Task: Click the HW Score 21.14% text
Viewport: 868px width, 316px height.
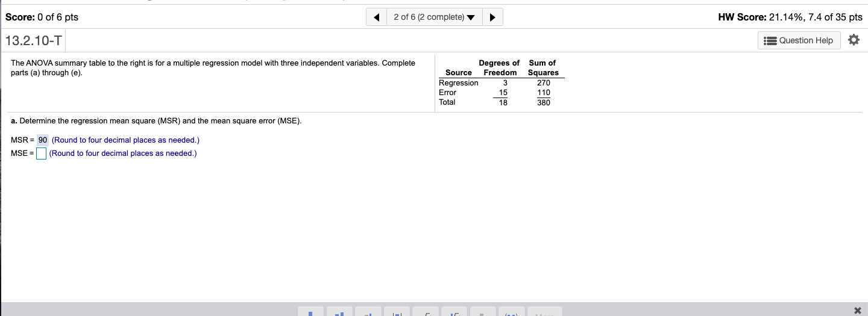Action: point(790,17)
